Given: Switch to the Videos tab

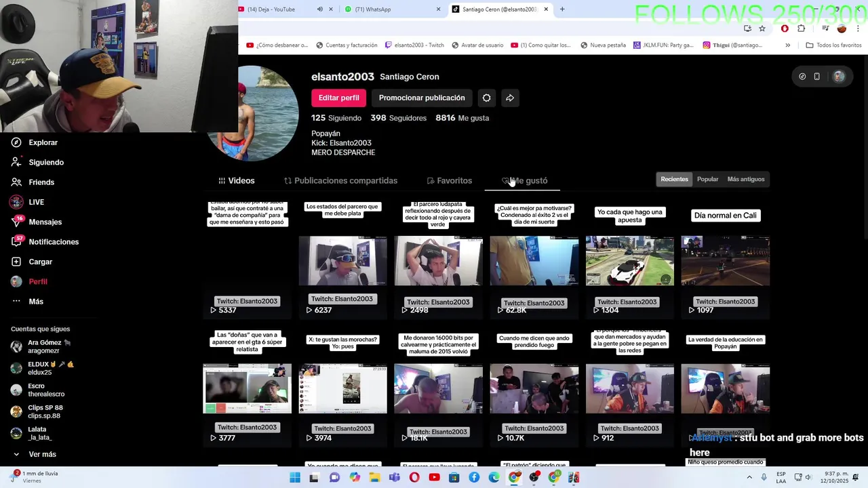Looking at the screenshot, I should [237, 181].
